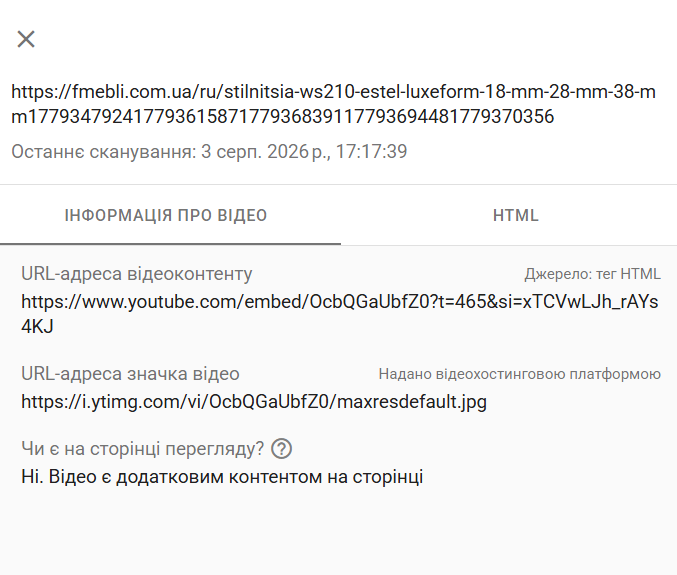Click the 'Ні. Відео є додатковим контентом' answer
Viewport: 677px width, 575px height.
(x=222, y=477)
